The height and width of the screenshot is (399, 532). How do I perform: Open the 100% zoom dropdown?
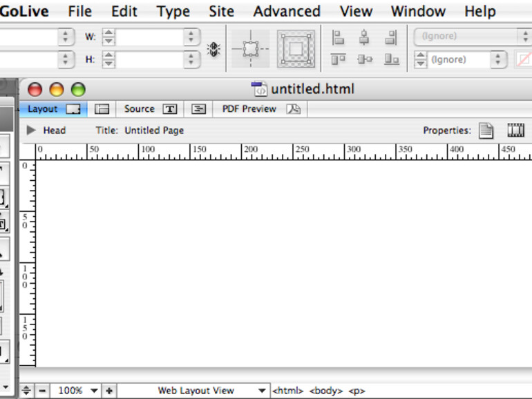(76, 391)
